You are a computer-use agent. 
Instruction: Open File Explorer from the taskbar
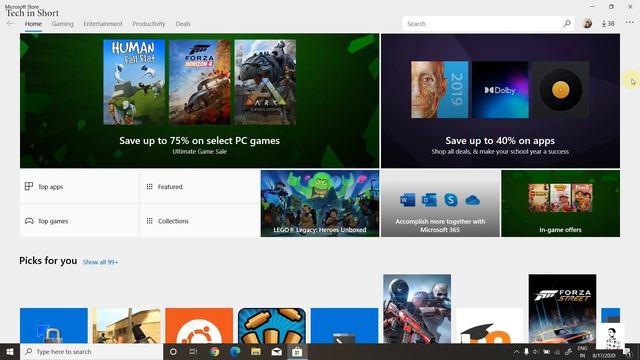click(256, 352)
